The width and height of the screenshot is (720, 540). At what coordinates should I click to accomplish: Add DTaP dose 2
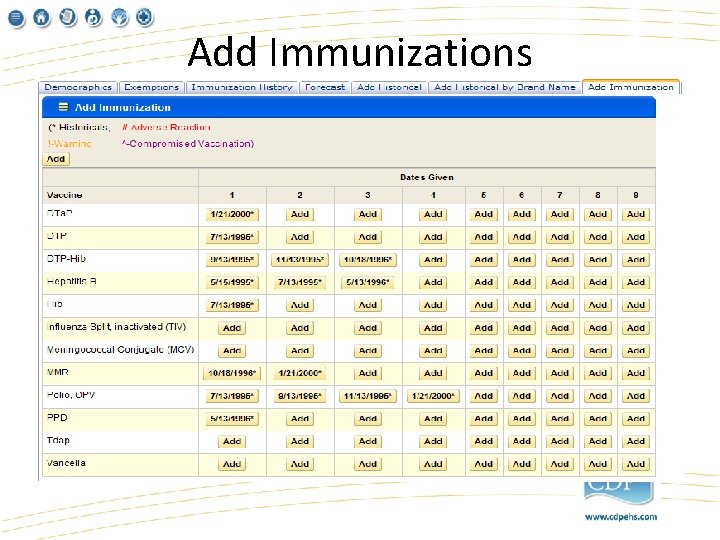tap(300, 214)
